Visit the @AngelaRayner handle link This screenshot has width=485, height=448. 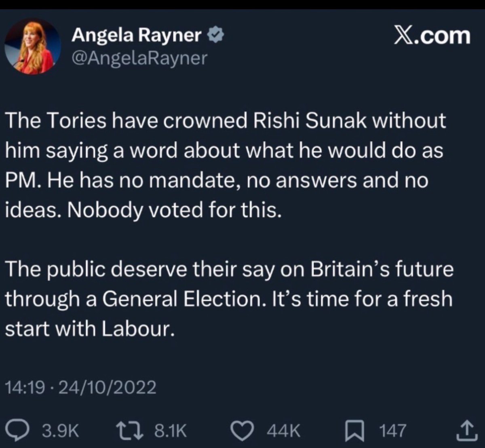(x=139, y=58)
